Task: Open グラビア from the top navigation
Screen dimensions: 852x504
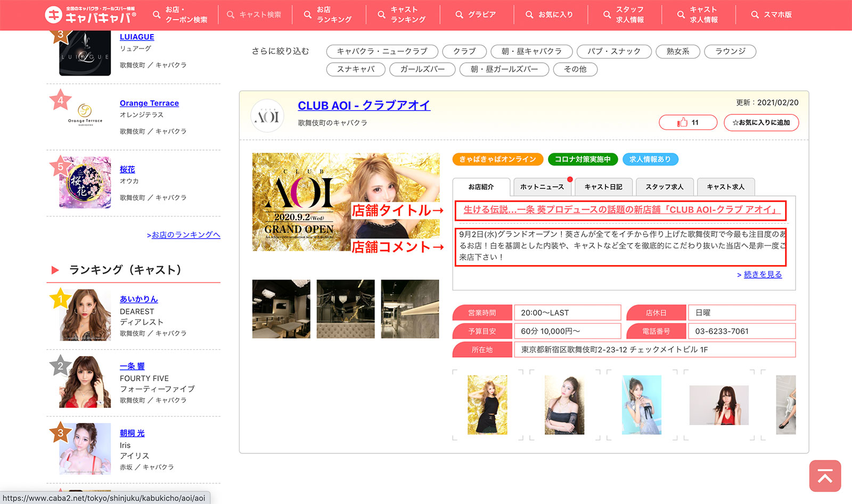Action: (476, 15)
